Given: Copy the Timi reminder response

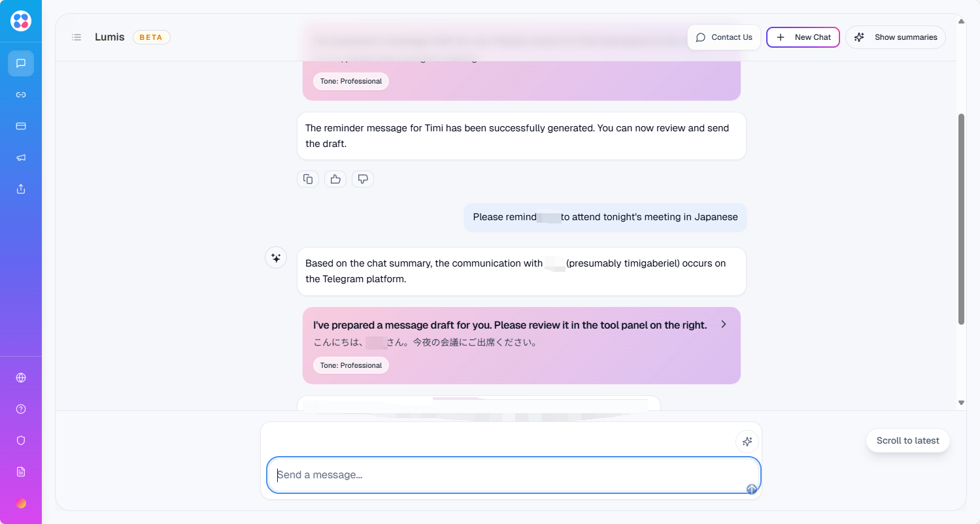Looking at the screenshot, I should pos(308,179).
